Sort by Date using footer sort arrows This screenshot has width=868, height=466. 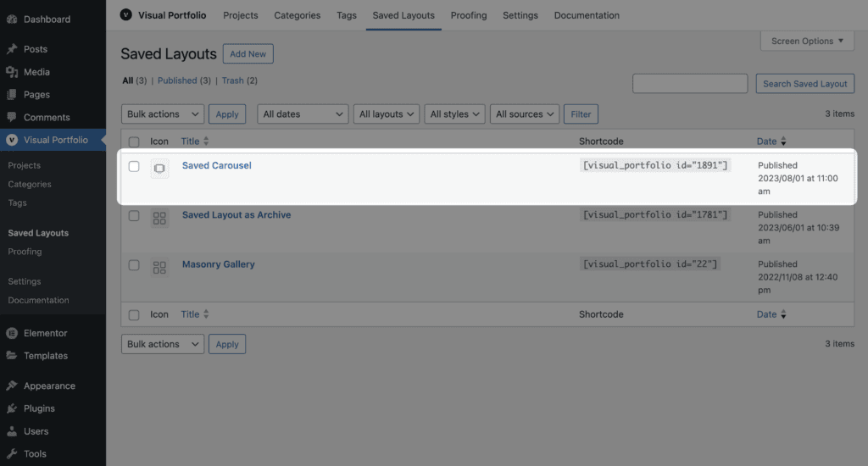pyautogui.click(x=783, y=314)
